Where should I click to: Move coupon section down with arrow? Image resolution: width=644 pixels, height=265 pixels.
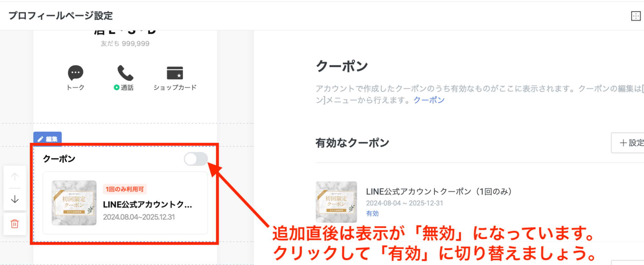point(15,199)
